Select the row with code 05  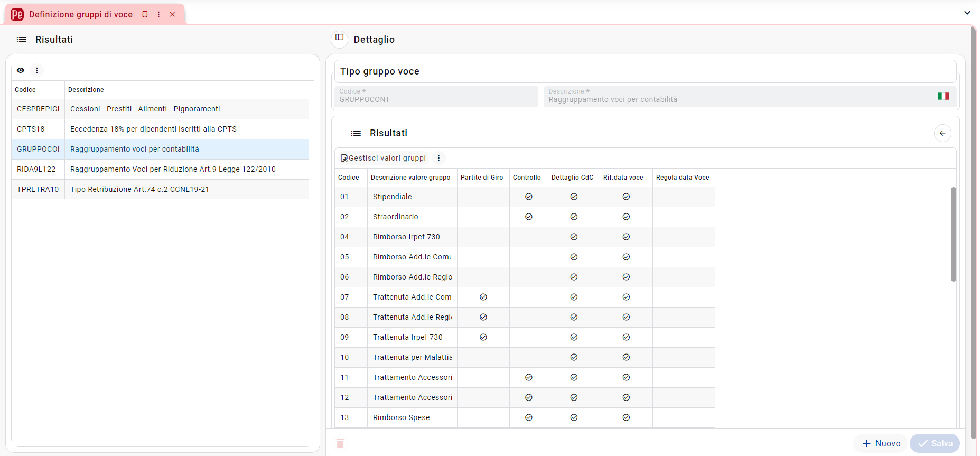coord(525,257)
